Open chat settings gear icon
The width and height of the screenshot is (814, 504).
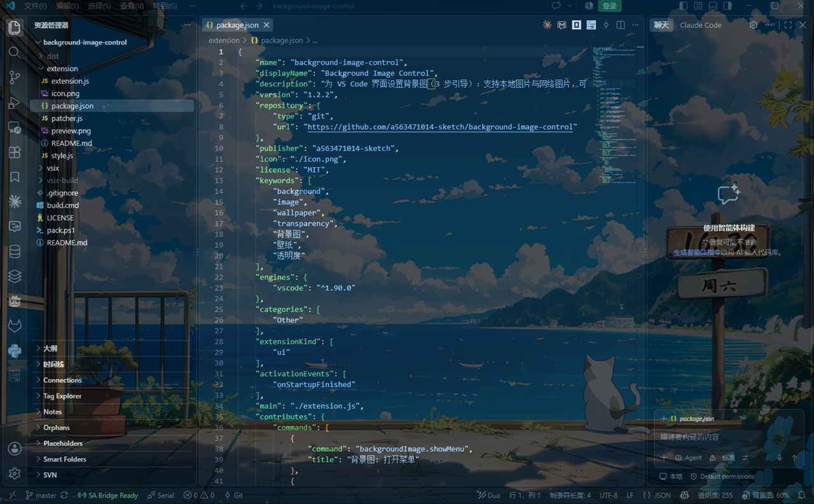click(x=754, y=25)
